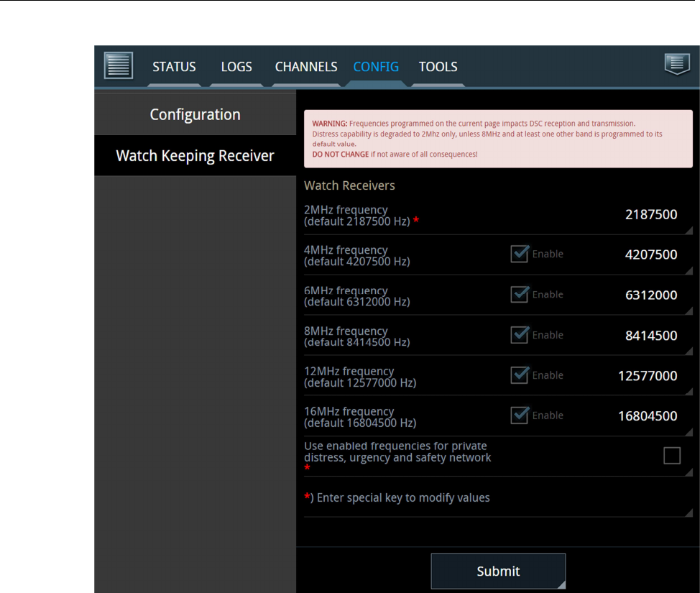Toggle Enable checkbox for 4MHz frequency
Screen dimensions: 700x593
click(520, 254)
